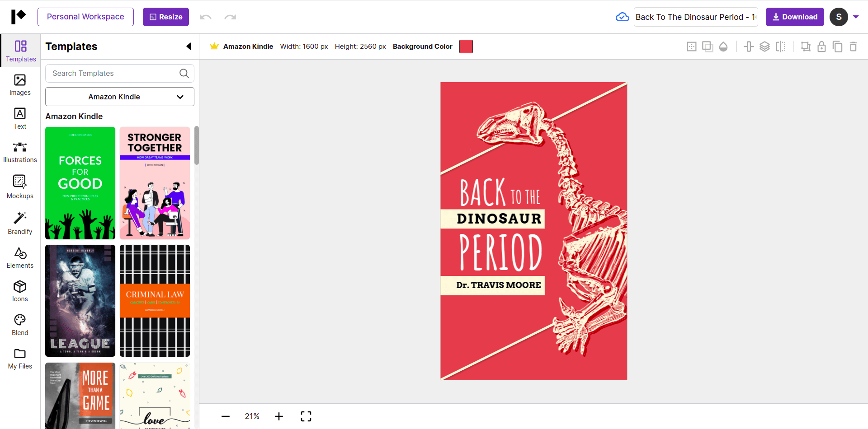This screenshot has width=868, height=429.
Task: Select the Criminal Law template
Action: pos(155,301)
